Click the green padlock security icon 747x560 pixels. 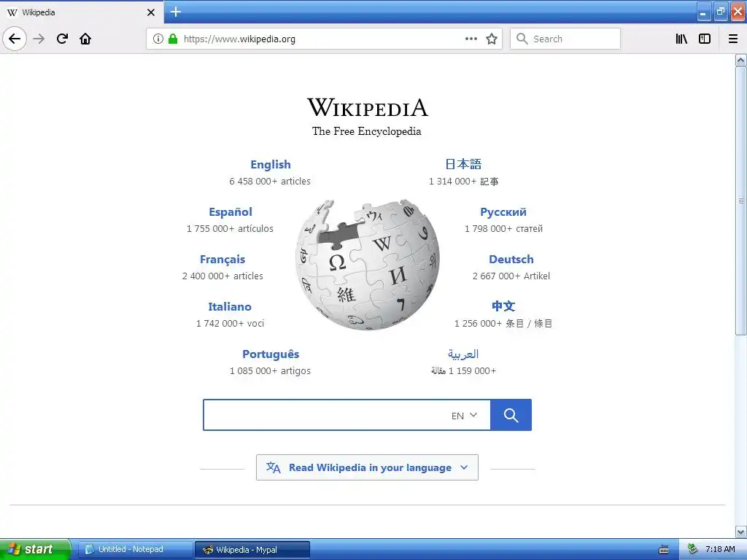point(173,39)
